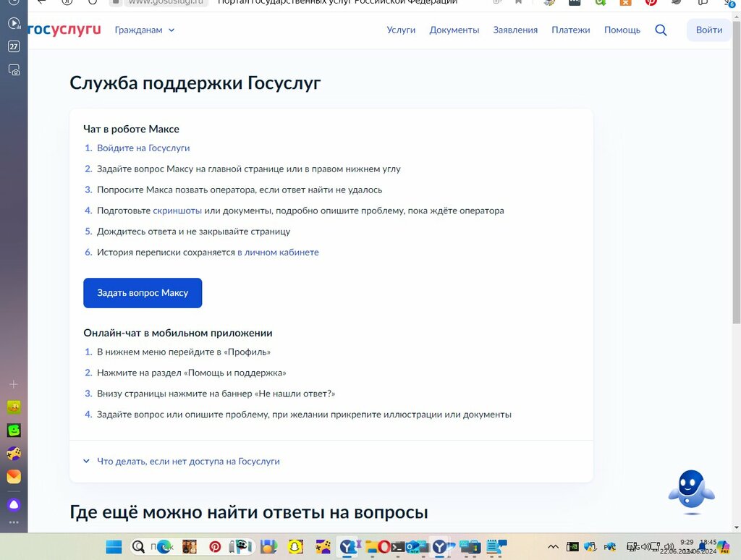Open the sidebar video player icon
741x560 pixels.
(14, 23)
